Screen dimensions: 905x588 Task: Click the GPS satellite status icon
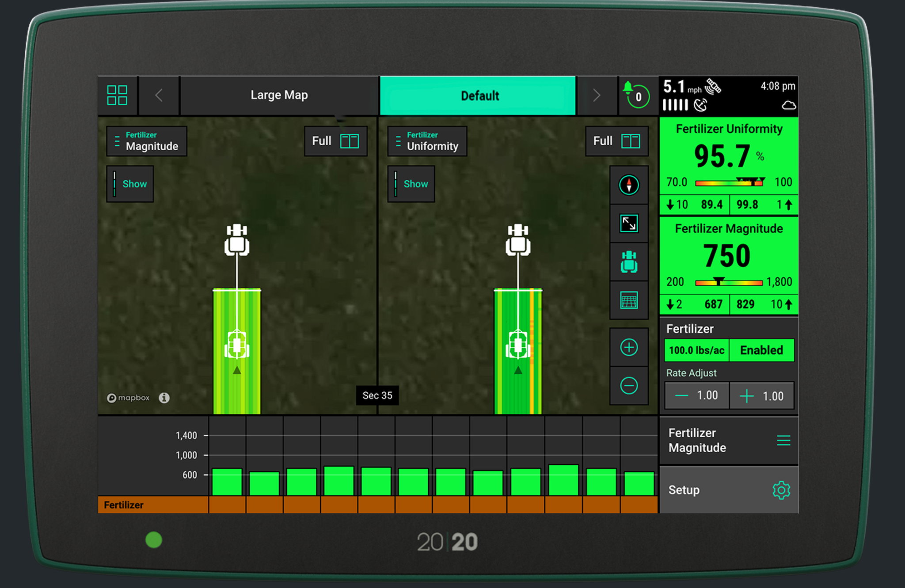point(713,86)
